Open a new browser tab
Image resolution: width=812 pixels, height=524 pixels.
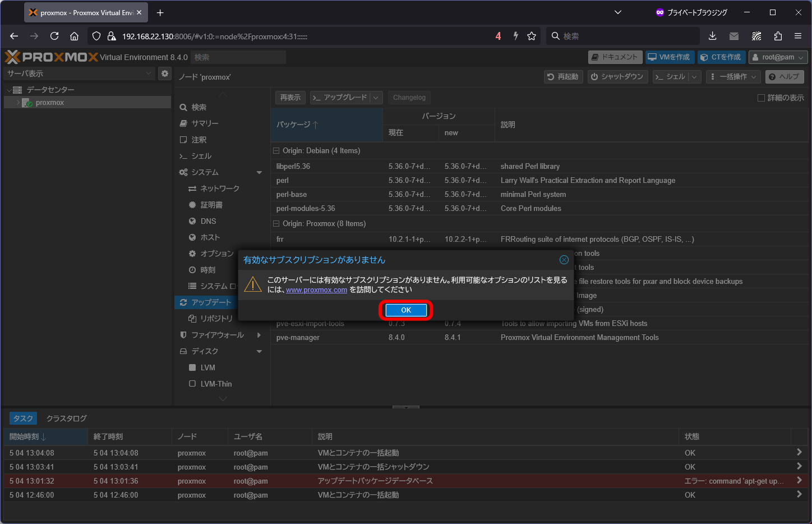pos(160,12)
